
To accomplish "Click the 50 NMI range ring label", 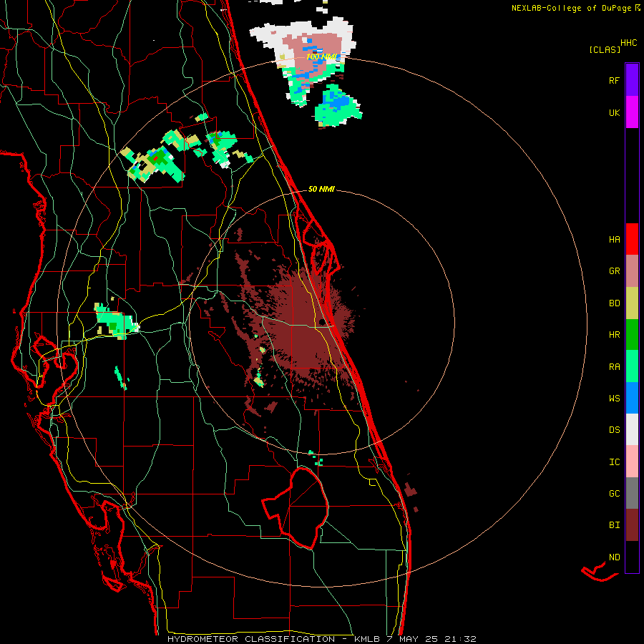I will [321, 189].
